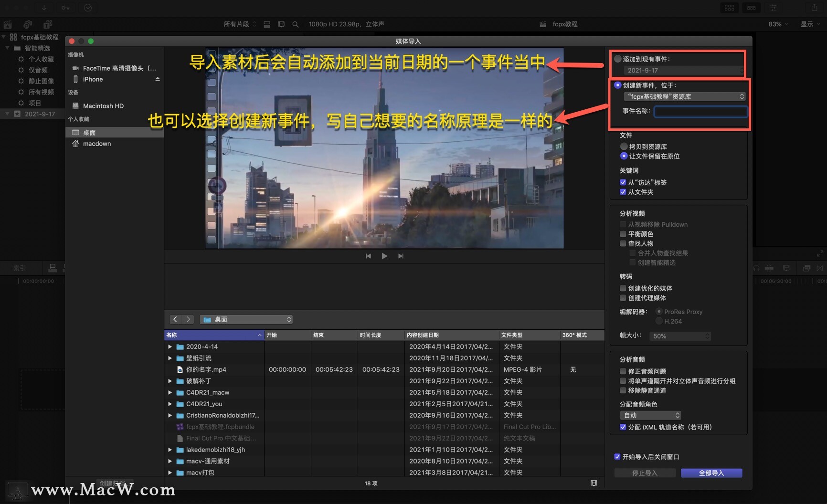Toggle clip appearance list icon in browser toolbar
827x504 pixels.
coord(267,24)
